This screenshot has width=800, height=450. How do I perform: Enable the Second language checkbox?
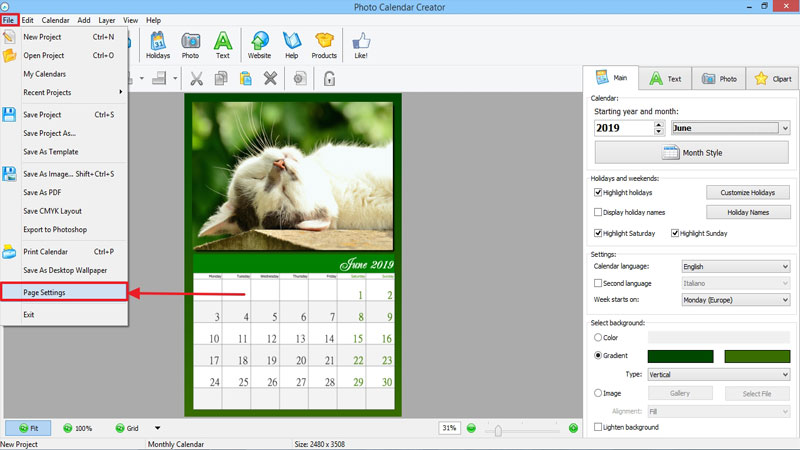(x=598, y=283)
